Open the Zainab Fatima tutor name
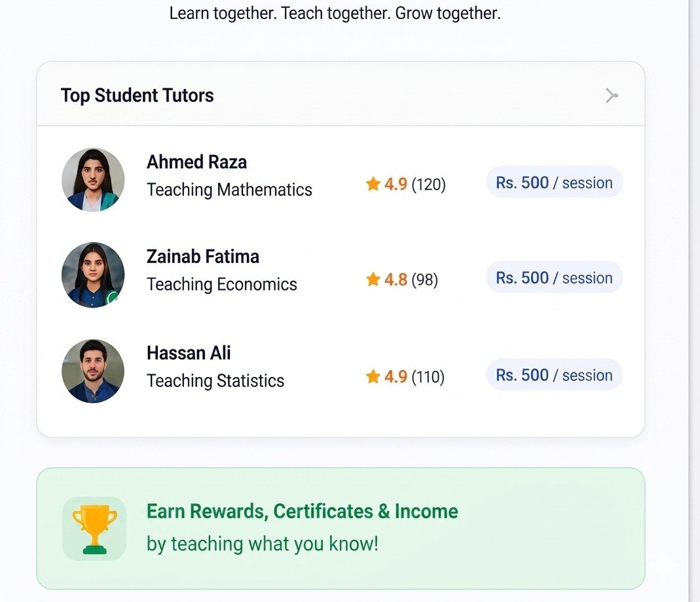The height and width of the screenshot is (602, 700). point(203,257)
